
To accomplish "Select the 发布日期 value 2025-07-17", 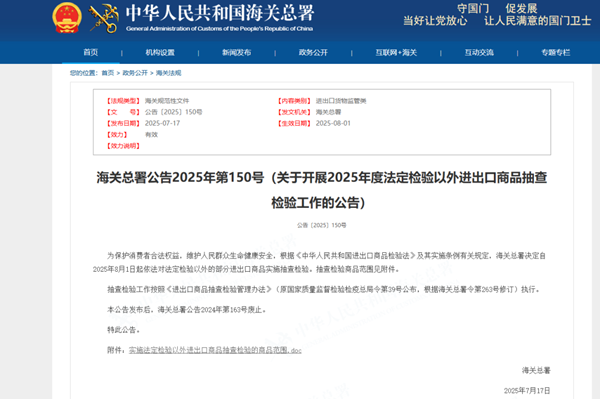I will (x=162, y=123).
